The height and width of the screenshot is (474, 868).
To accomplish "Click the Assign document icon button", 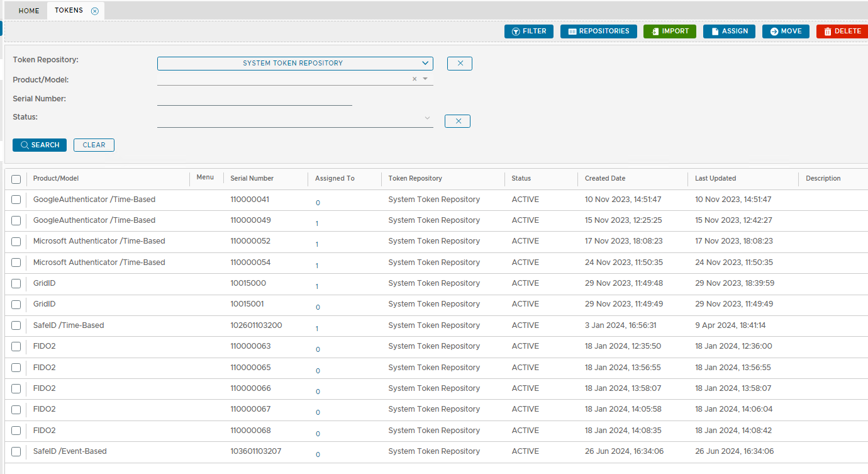I will (729, 31).
